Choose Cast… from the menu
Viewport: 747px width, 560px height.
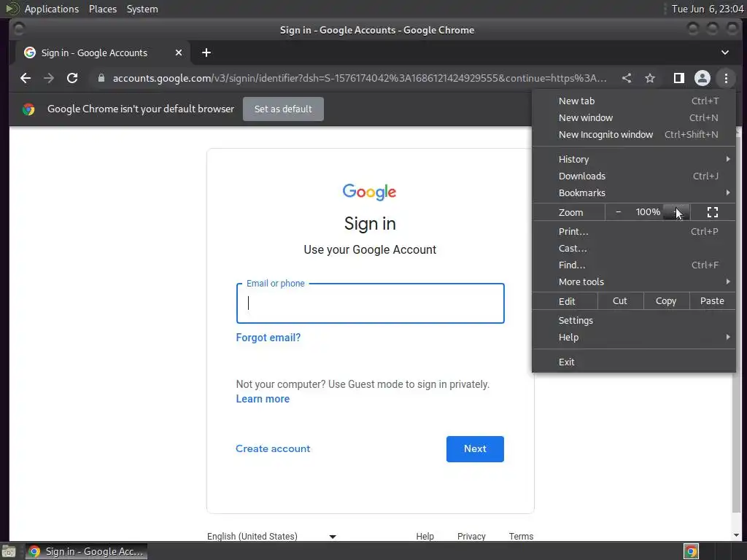click(x=634, y=248)
